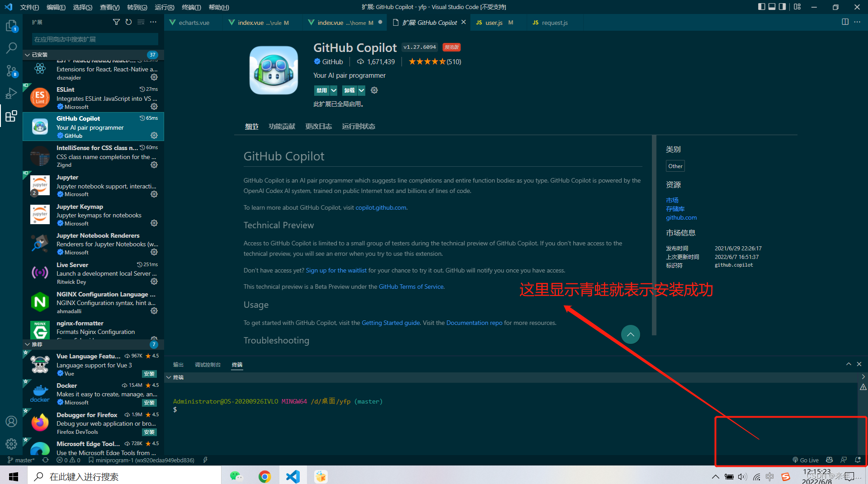
Task: Toggle the panel layout icon
Action: click(772, 7)
